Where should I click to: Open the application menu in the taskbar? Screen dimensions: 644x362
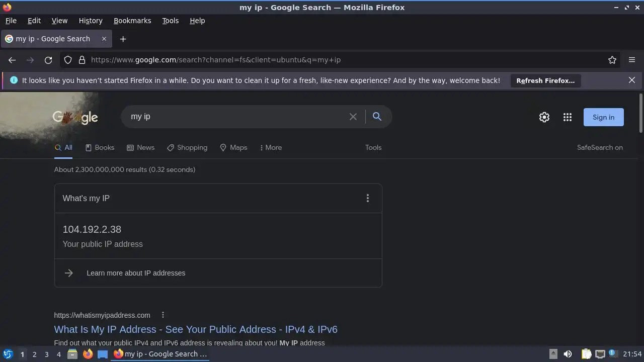pyautogui.click(x=8, y=354)
